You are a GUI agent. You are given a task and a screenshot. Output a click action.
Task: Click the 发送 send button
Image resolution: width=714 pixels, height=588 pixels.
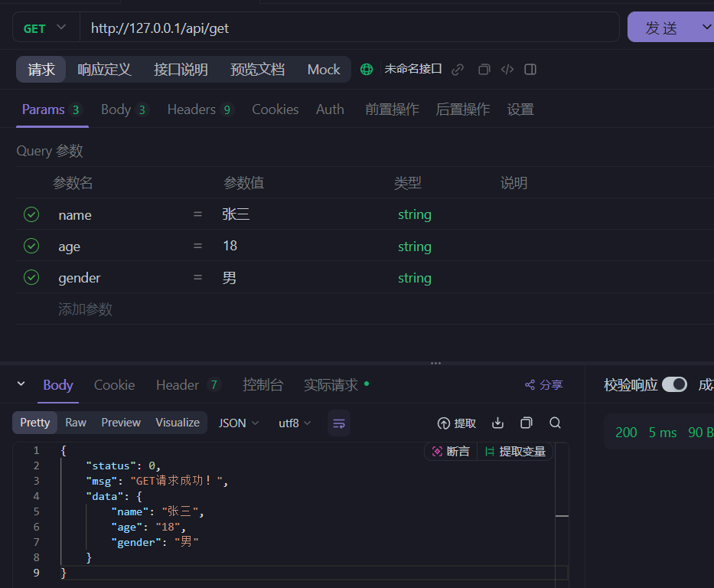pyautogui.click(x=662, y=28)
